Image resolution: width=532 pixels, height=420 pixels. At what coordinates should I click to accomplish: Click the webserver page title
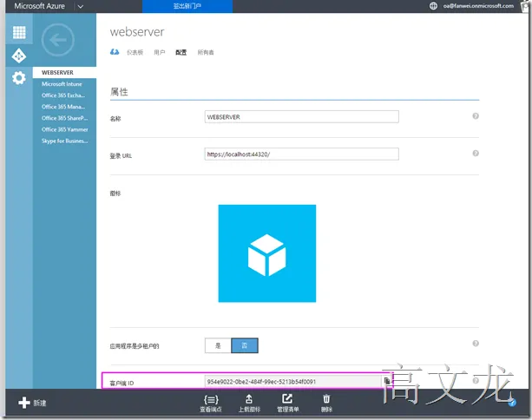pyautogui.click(x=137, y=32)
